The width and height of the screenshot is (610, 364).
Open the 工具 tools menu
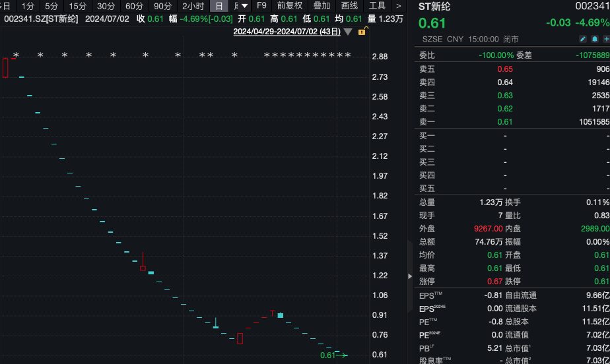(377, 6)
